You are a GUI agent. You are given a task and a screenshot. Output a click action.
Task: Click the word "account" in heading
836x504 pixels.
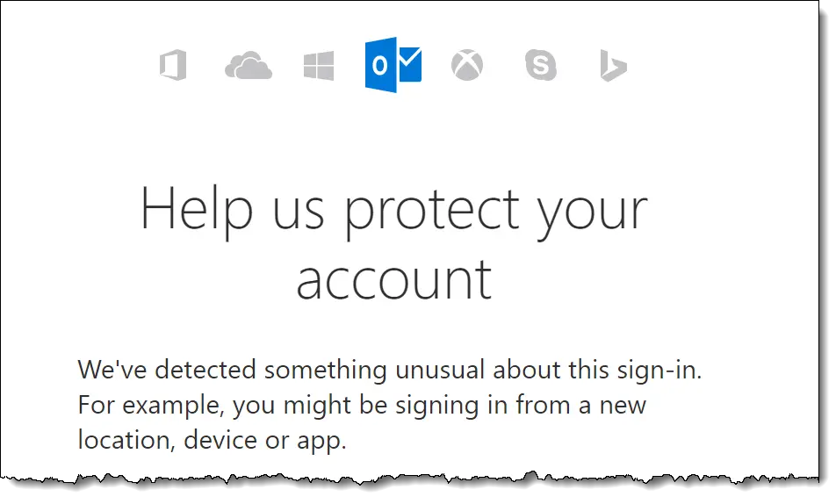(394, 280)
